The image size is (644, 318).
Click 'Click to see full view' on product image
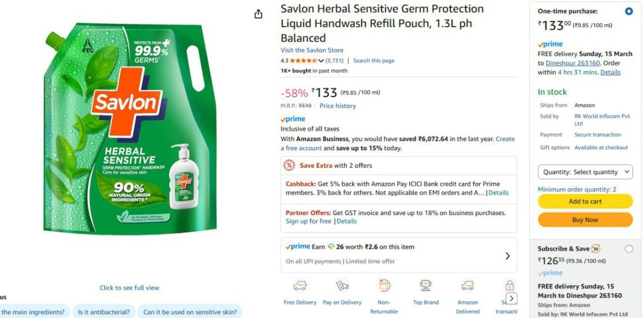pyautogui.click(x=129, y=287)
